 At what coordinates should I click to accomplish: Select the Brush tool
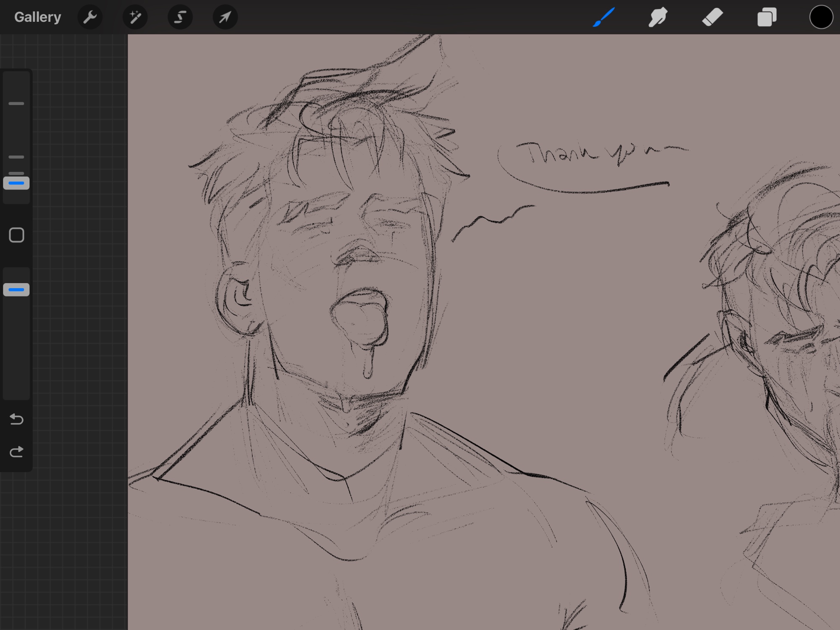[x=604, y=17]
